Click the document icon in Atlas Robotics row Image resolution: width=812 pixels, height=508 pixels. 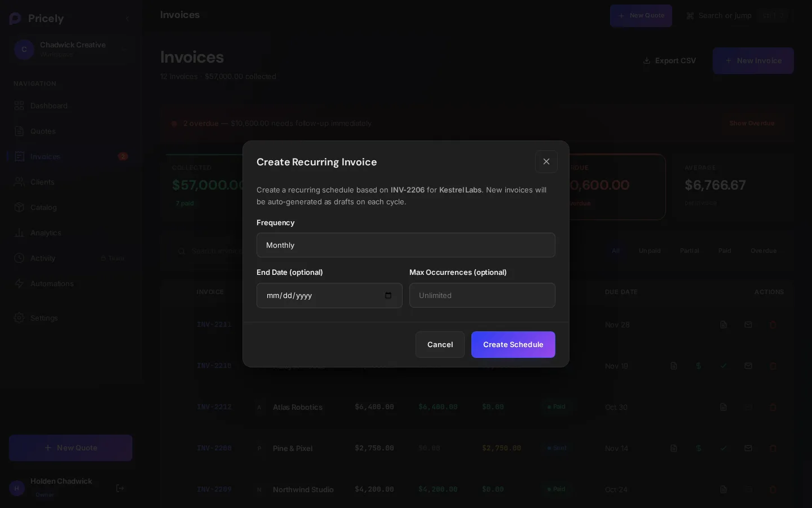click(x=723, y=407)
